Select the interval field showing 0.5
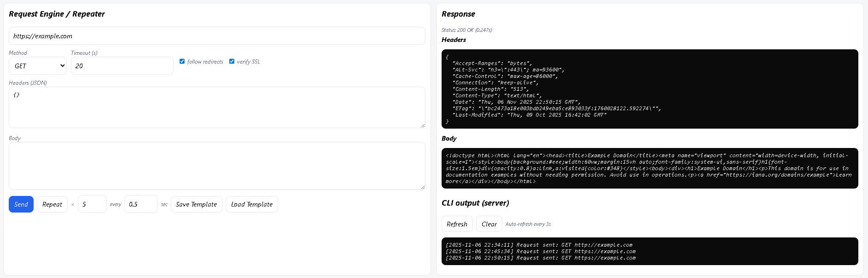Viewport: 868px width, 278px height. 141,204
